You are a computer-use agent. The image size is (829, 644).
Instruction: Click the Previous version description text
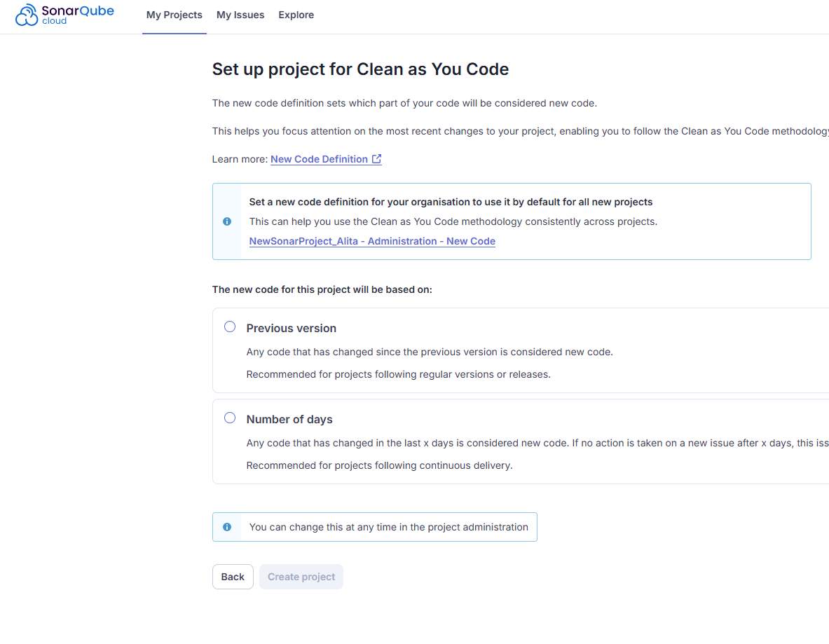430,352
